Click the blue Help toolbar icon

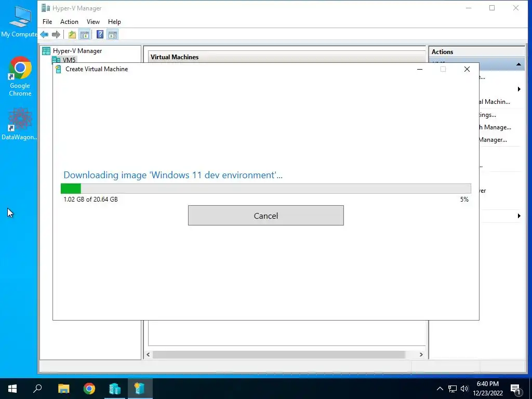100,34
